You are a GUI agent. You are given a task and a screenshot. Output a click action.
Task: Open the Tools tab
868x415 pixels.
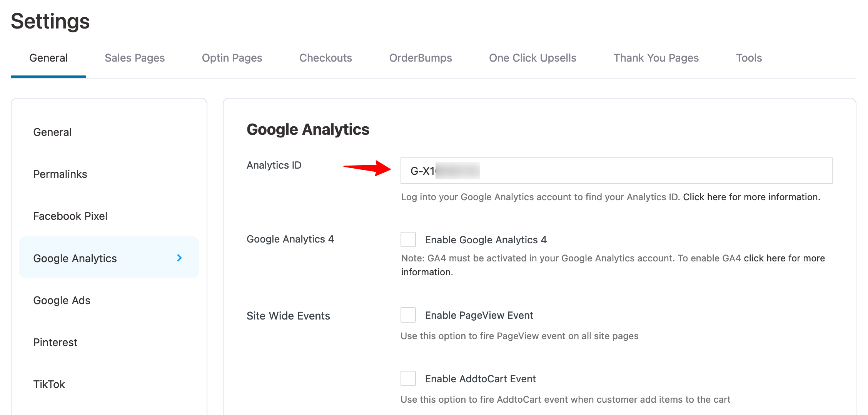pos(749,58)
